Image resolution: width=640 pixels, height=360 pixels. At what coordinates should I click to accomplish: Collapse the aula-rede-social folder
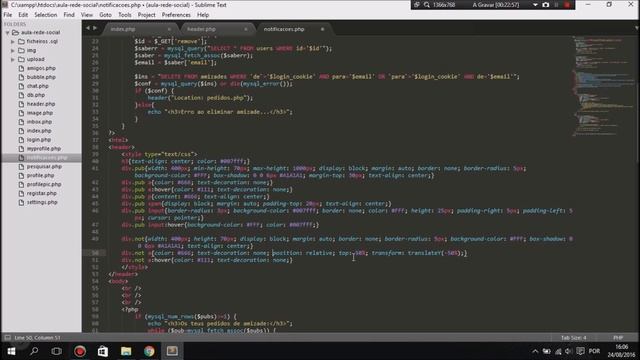(7, 32)
